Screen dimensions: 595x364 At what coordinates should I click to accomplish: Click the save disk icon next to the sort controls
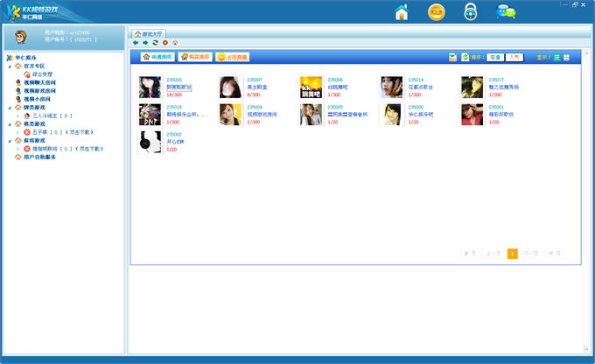pyautogui.click(x=452, y=58)
